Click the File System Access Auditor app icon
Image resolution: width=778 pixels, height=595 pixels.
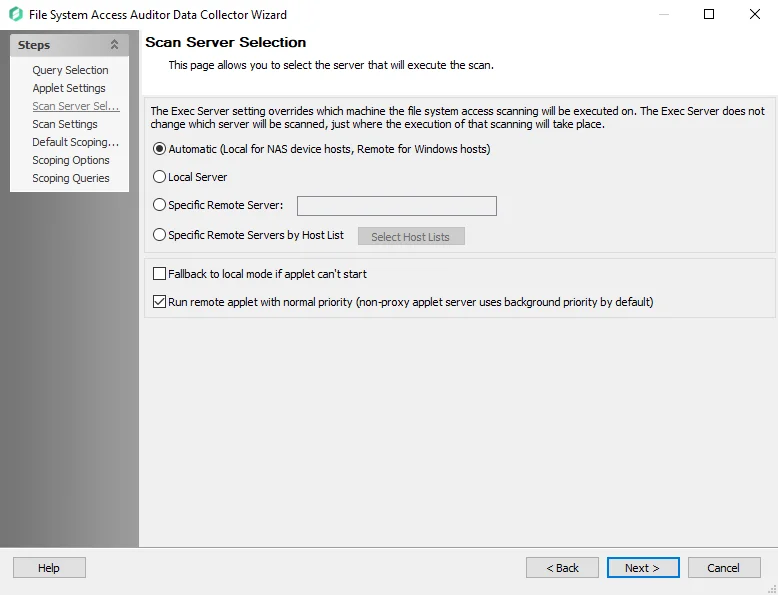[16, 14]
